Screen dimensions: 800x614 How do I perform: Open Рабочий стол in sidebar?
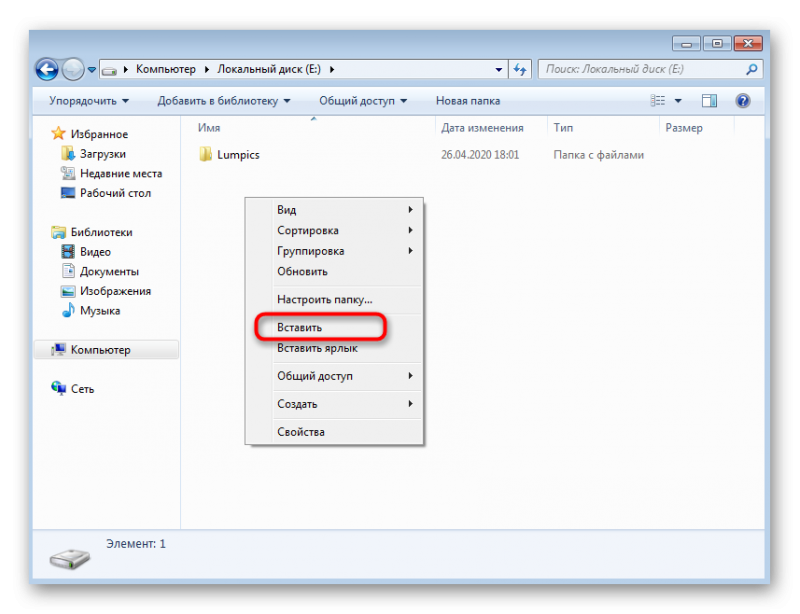coord(115,193)
